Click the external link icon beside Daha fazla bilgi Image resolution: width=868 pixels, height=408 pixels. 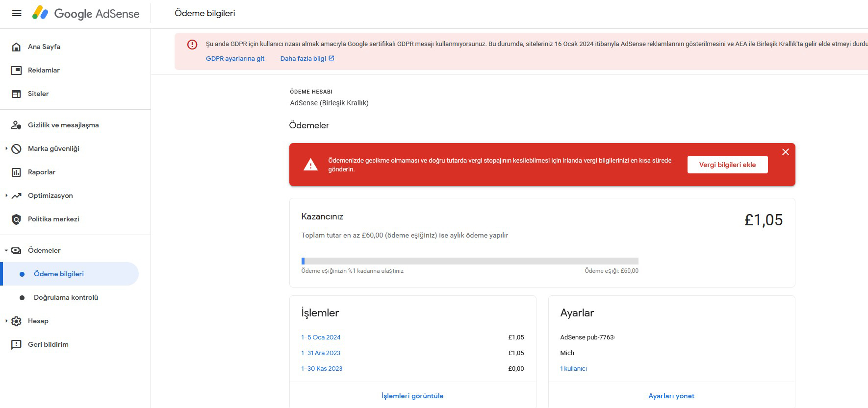tap(332, 58)
